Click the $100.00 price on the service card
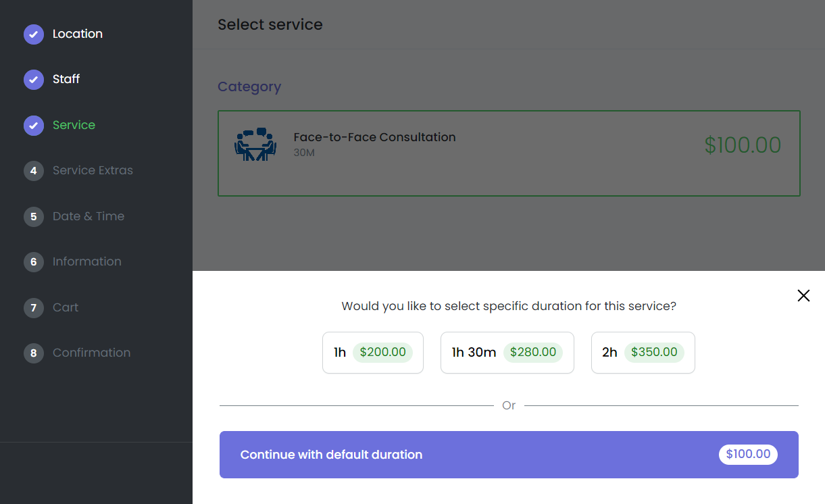 743,145
